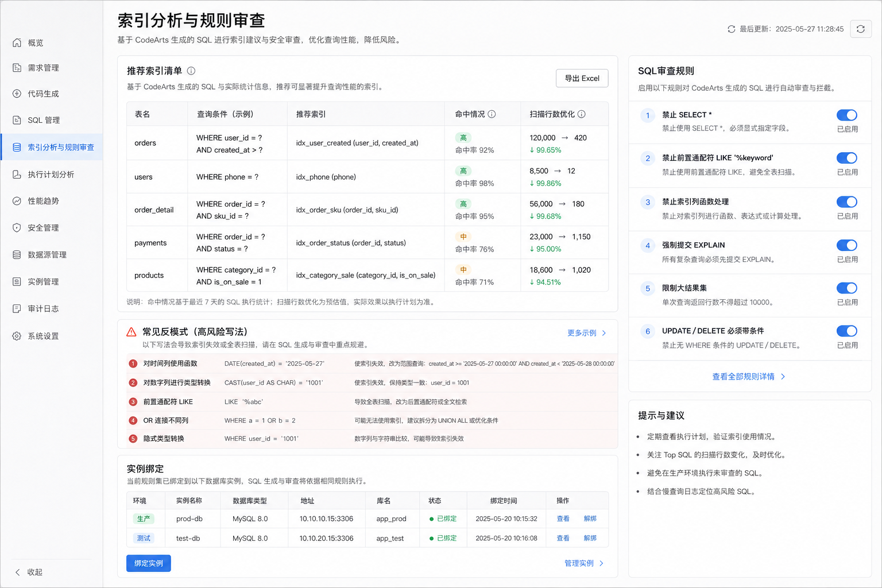Click red badge 3 for 前置通配符 LIKE
The width and height of the screenshot is (882, 588).
133,402
